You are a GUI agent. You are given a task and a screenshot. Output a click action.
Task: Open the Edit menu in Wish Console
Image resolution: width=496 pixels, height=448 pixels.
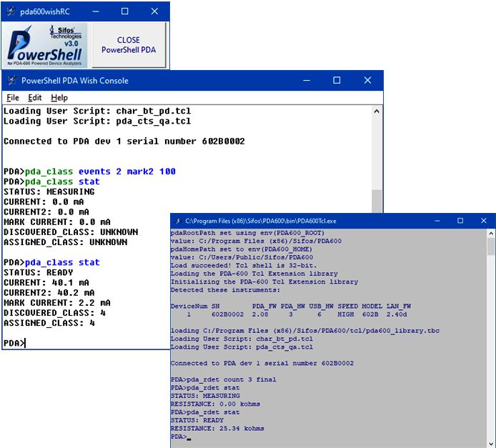(x=35, y=98)
